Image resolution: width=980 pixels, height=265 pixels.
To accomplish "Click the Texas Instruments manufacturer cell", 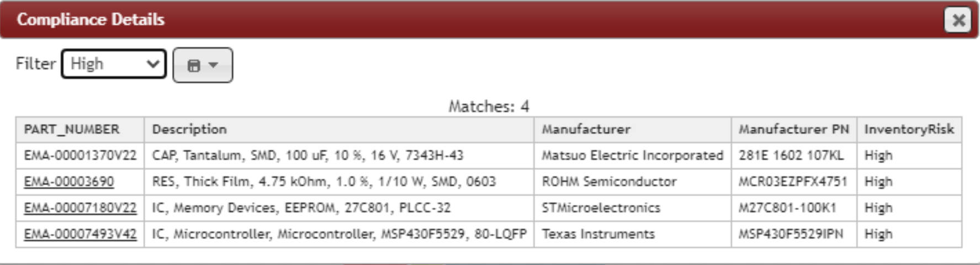I will point(598,234).
